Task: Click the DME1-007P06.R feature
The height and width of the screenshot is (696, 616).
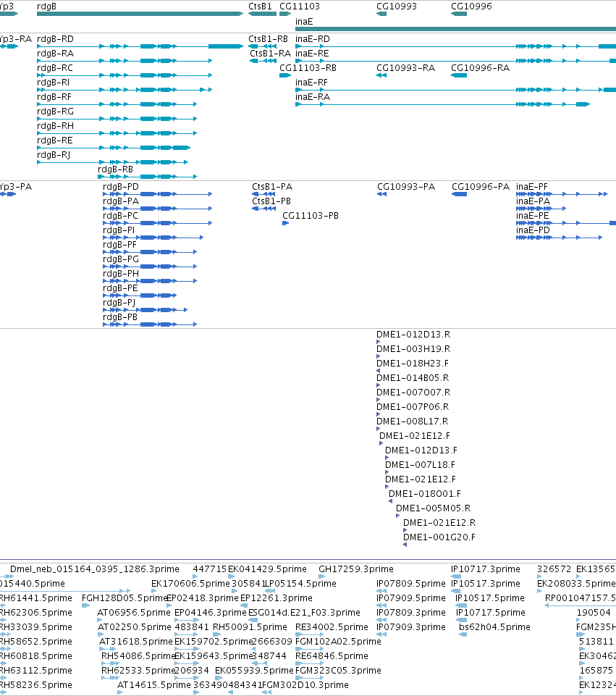Action: tap(379, 414)
